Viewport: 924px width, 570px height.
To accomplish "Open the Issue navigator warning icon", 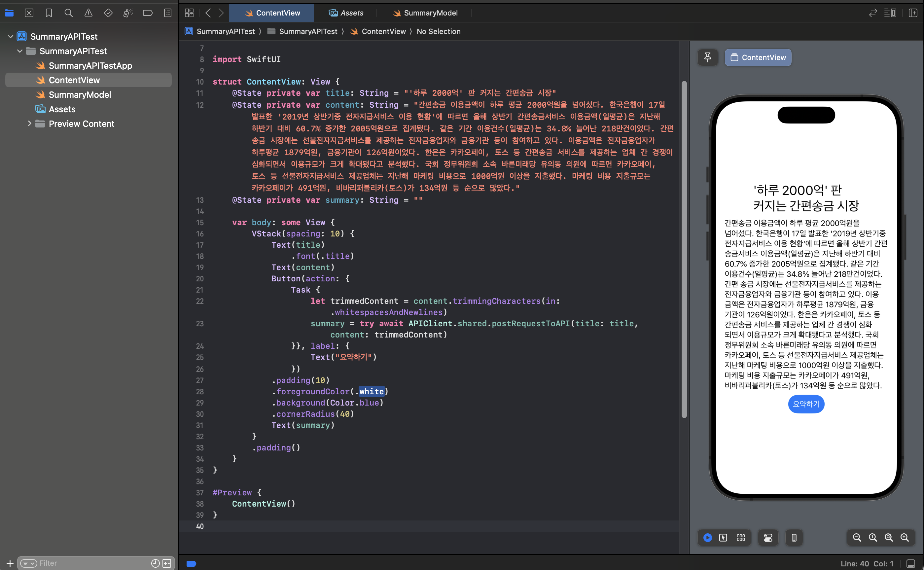I will [x=88, y=13].
